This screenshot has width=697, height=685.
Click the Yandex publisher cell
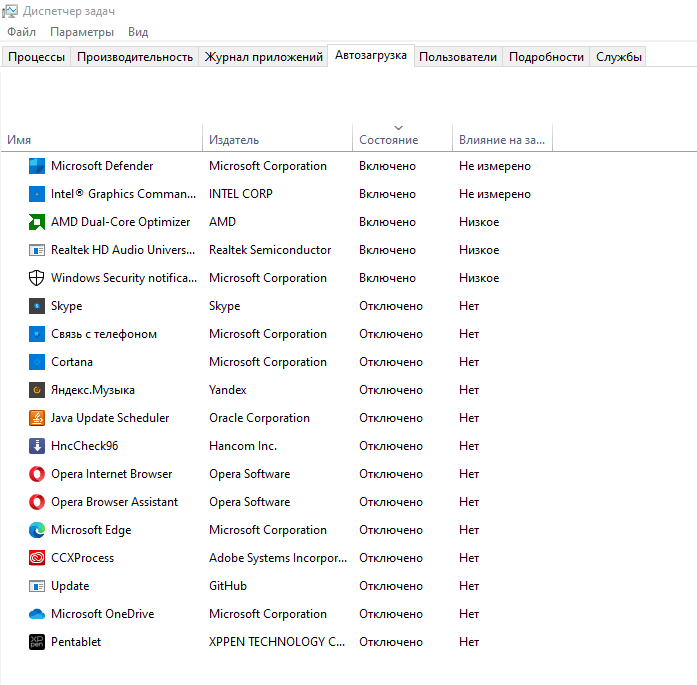point(228,390)
